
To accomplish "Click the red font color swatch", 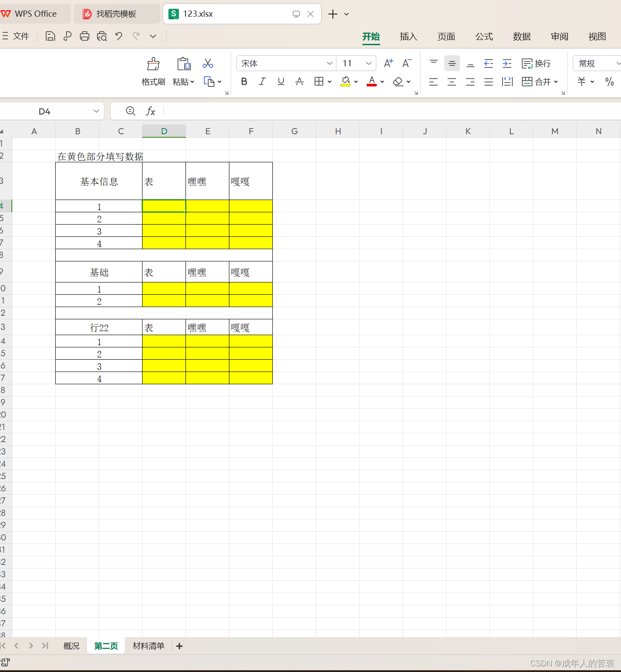I will [372, 82].
